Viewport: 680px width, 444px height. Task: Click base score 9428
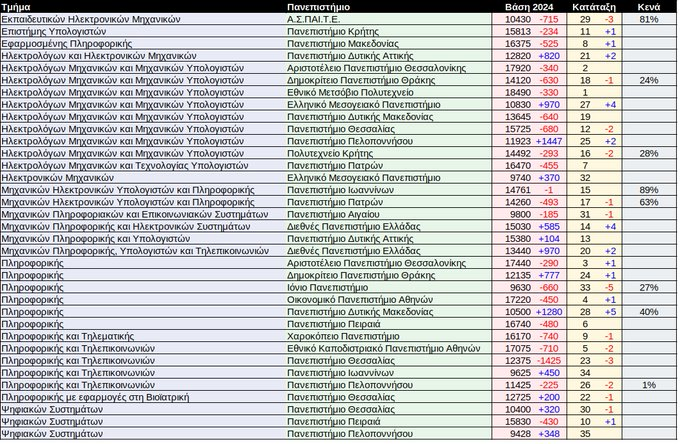click(x=520, y=434)
